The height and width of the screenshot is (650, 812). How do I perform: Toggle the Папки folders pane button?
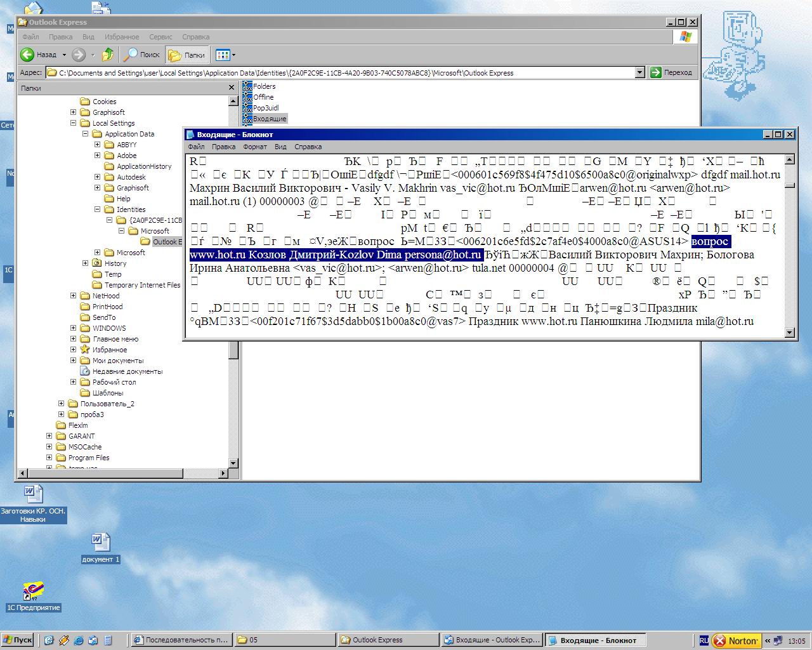pyautogui.click(x=187, y=55)
